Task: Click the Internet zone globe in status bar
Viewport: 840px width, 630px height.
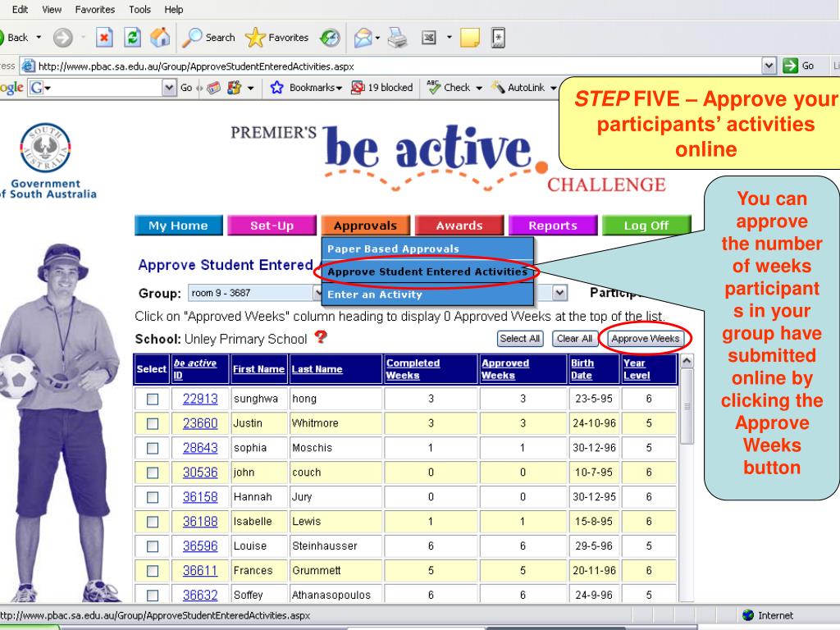Action: pos(748,615)
